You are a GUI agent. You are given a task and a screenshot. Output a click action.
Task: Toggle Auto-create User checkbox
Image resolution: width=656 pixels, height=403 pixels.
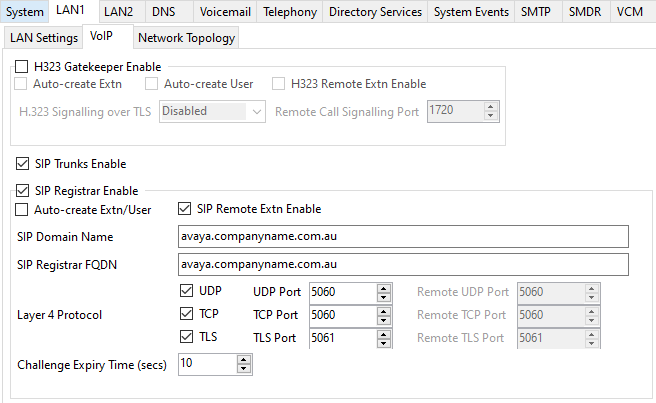point(151,84)
